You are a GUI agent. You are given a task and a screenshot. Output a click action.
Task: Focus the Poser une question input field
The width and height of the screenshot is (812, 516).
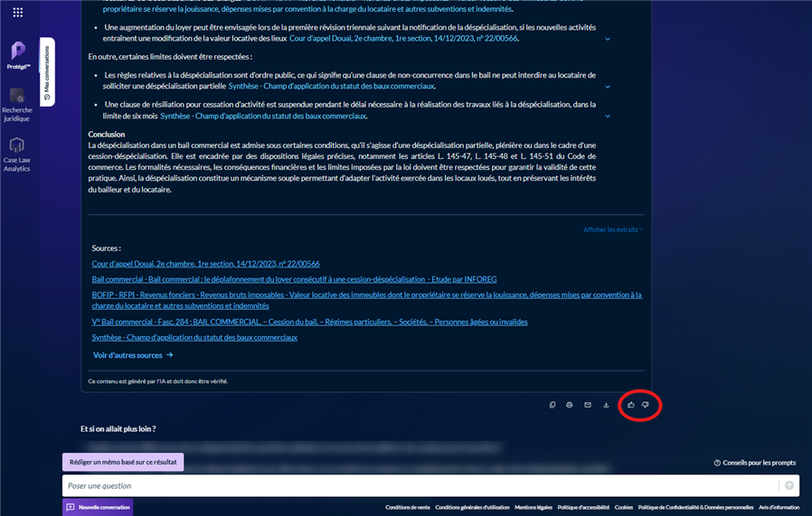pos(416,485)
